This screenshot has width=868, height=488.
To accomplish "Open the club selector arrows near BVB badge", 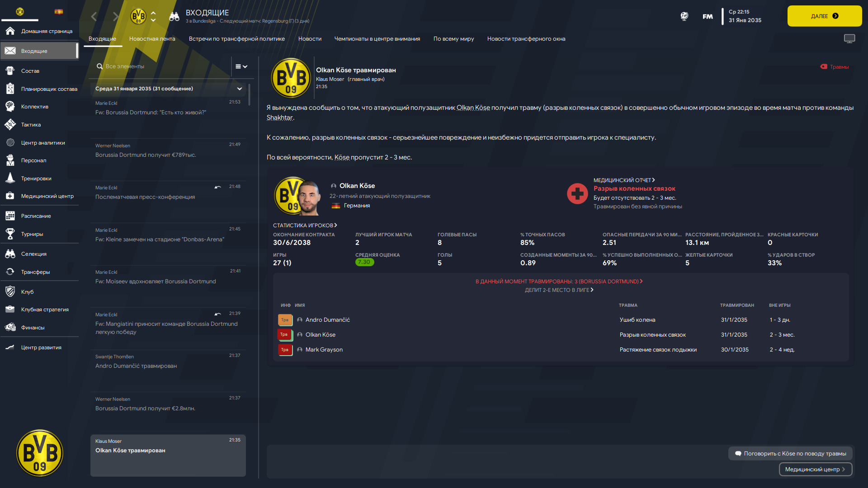I will (153, 16).
